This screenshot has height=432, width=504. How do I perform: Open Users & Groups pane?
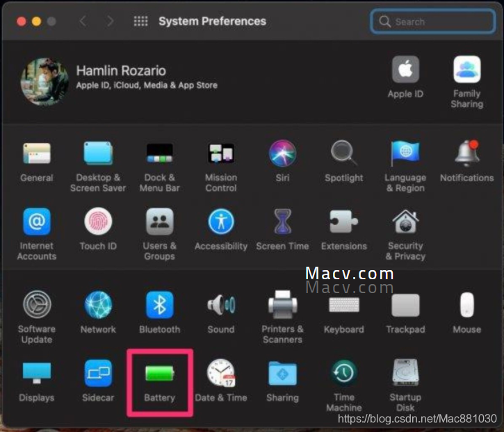pos(159,222)
